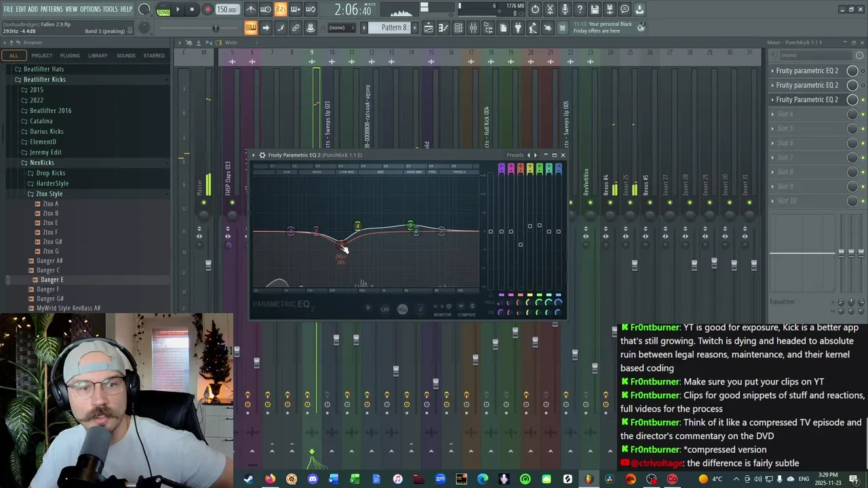Viewport: 868px width, 488px height.
Task: Stop playback with the Stop button
Action: (x=192, y=9)
